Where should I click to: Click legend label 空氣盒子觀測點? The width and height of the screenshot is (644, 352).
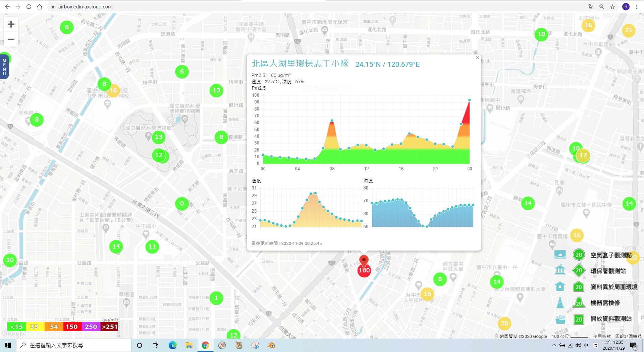click(x=611, y=255)
